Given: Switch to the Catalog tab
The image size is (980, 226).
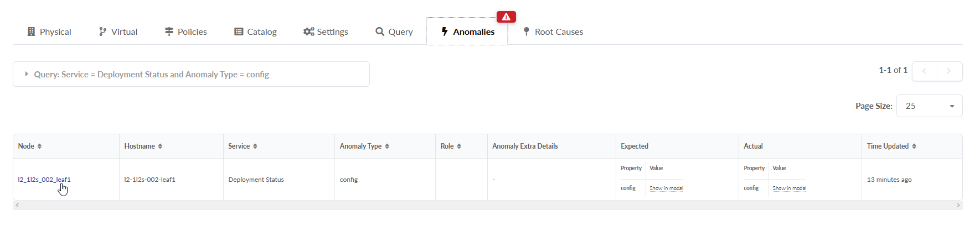Looking at the screenshot, I should 255,32.
